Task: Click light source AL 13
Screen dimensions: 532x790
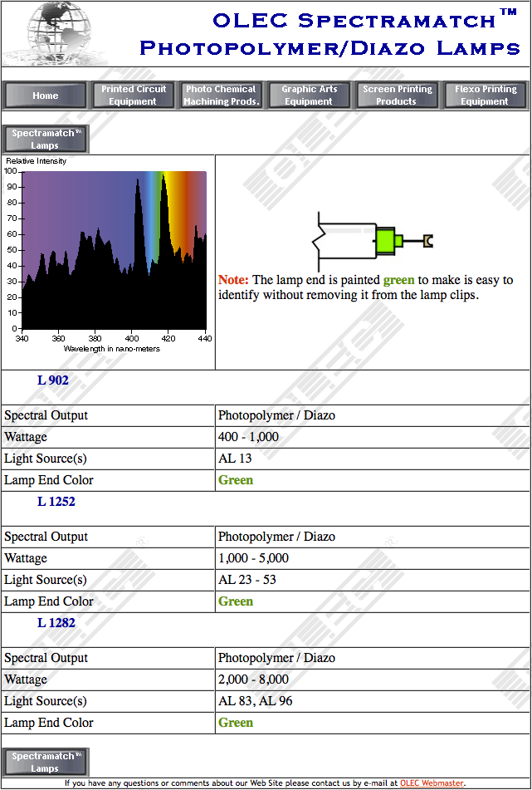Action: 235,459
